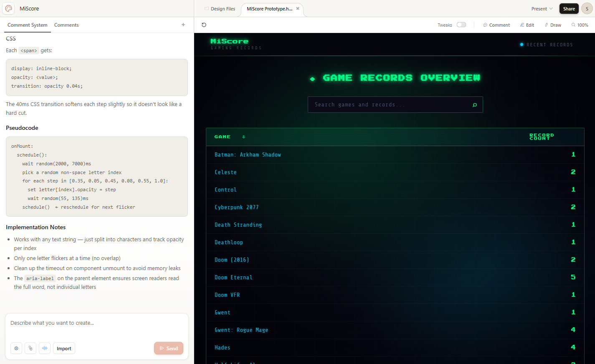Image resolution: width=595 pixels, height=364 pixels.
Task: Switch to Comments tab
Action: coord(66,25)
